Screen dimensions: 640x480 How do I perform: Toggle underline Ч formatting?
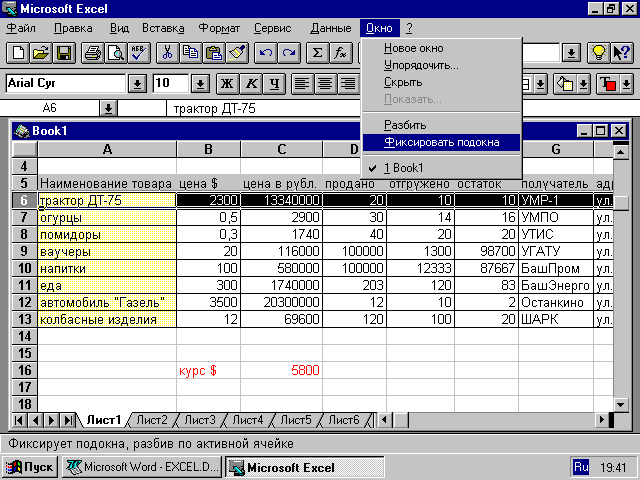pyautogui.click(x=274, y=84)
